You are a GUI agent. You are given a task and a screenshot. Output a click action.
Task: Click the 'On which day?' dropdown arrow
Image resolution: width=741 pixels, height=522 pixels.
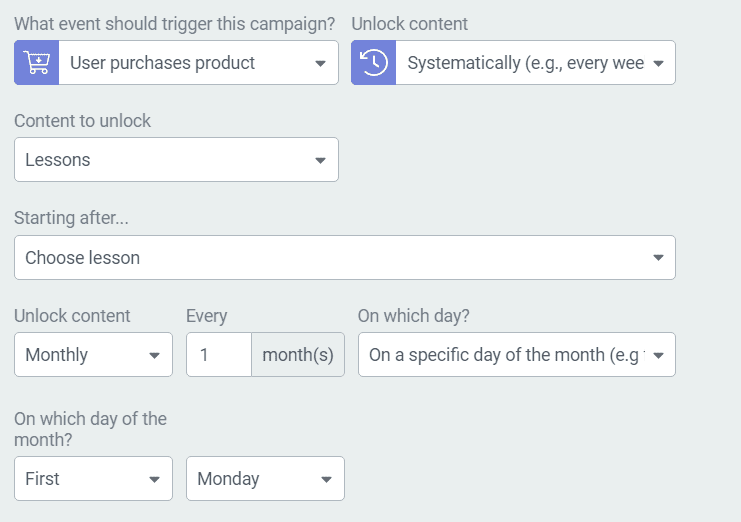tap(658, 356)
